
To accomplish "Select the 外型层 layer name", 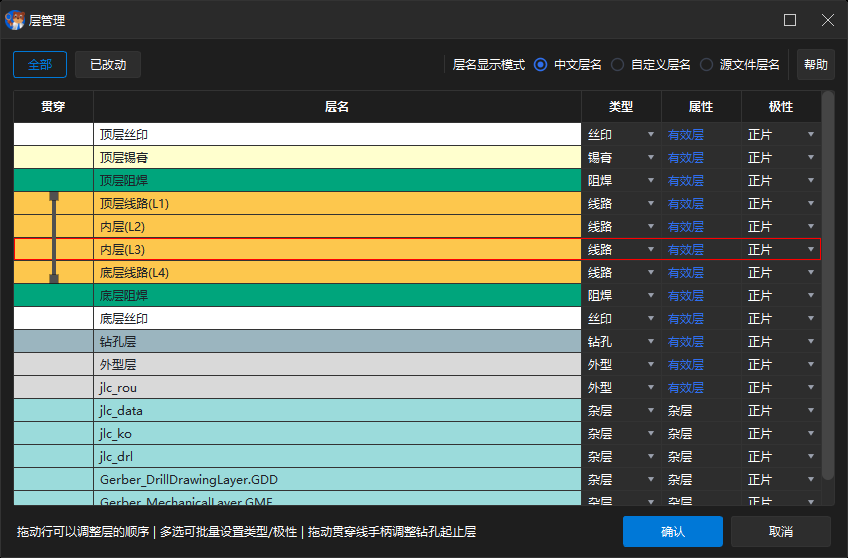I will tap(118, 364).
